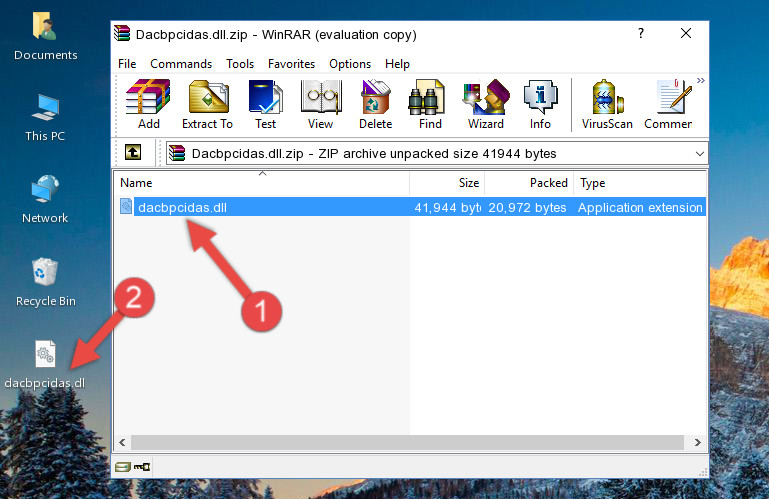Sort the list by the Type column
The width and height of the screenshot is (769, 499).
[640, 183]
